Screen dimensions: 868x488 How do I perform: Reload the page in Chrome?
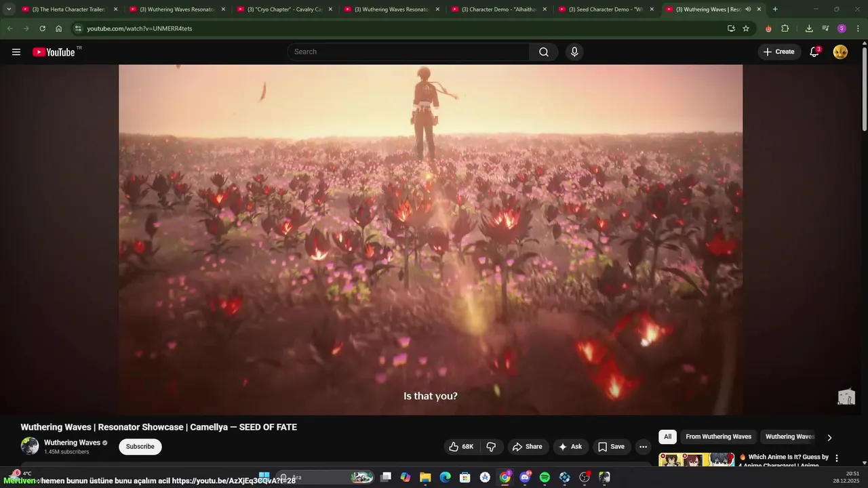(x=42, y=28)
